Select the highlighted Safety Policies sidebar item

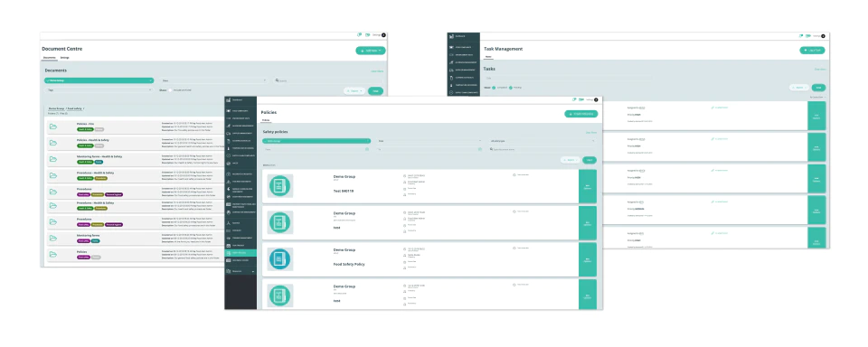point(241,252)
